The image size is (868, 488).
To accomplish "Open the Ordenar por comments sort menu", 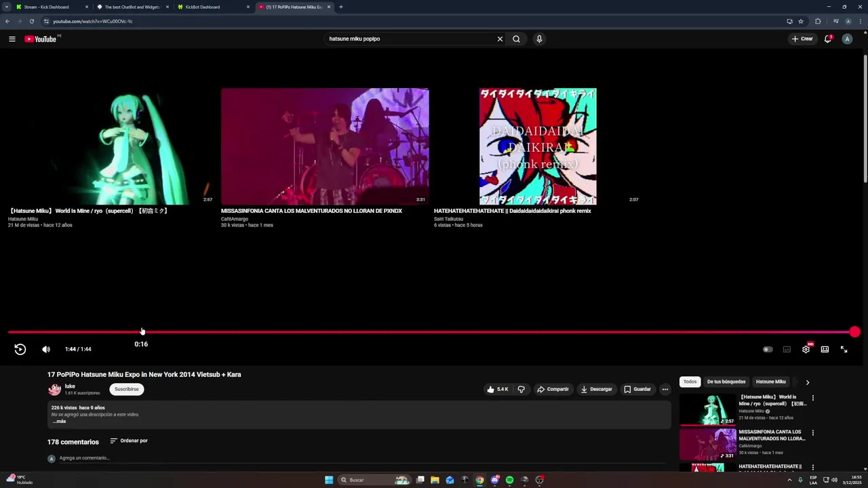I will point(129,441).
